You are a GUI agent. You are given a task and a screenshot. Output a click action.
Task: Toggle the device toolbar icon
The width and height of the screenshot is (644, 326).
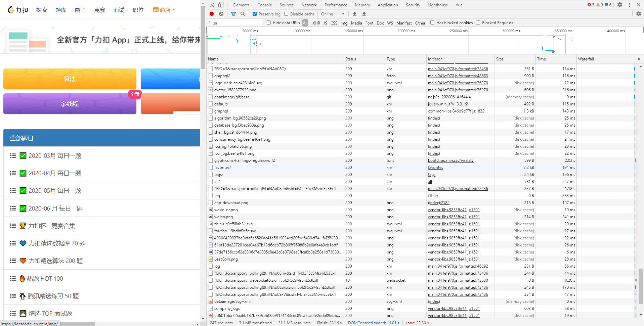pos(221,5)
